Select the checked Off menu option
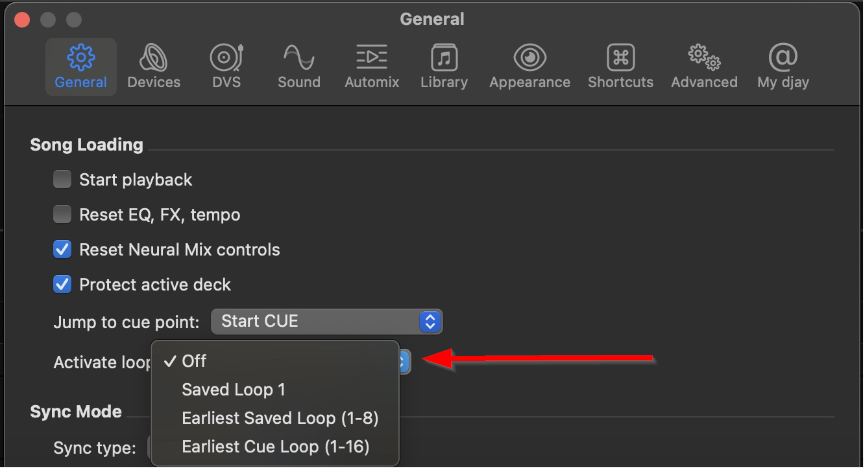 tap(194, 361)
